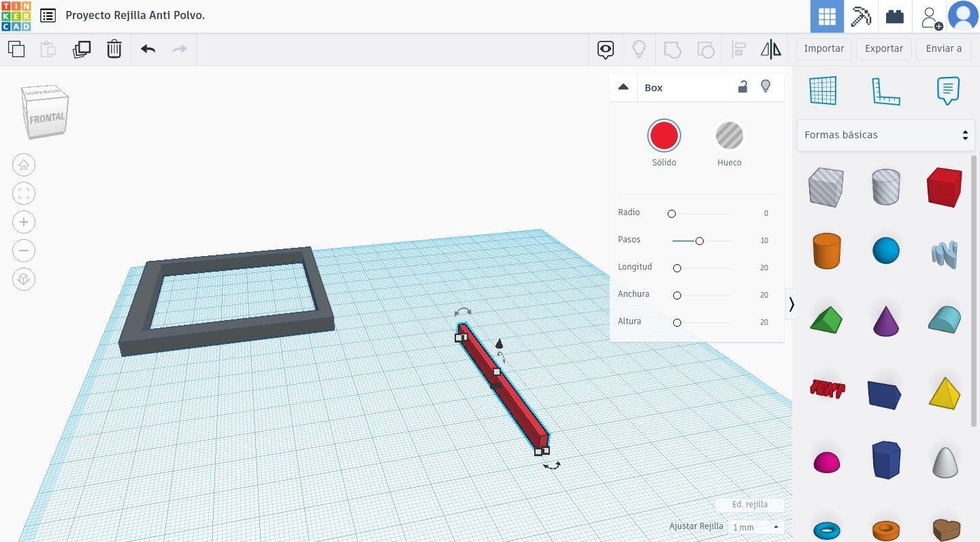This screenshot has width=980, height=542.
Task: Collapse the Box properties panel
Action: coord(623,87)
